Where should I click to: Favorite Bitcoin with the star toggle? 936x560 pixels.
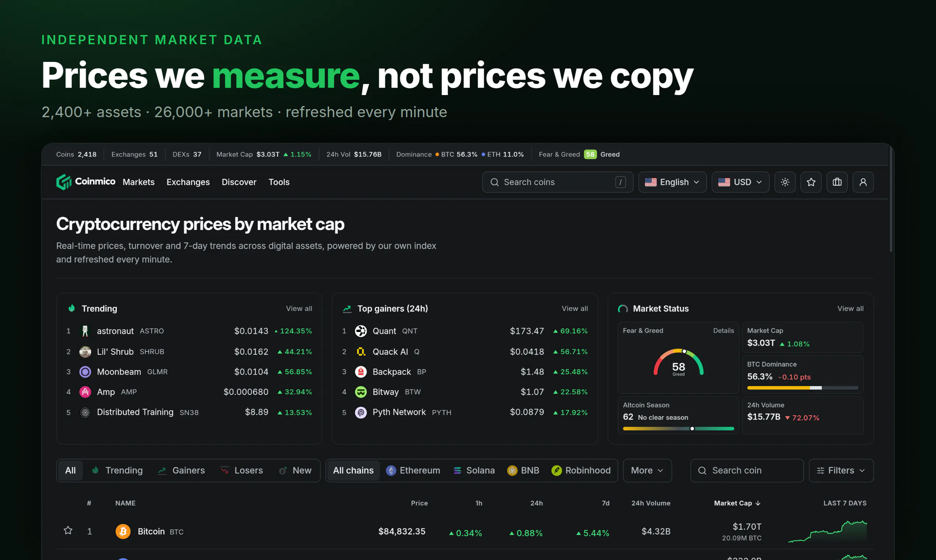pyautogui.click(x=68, y=531)
